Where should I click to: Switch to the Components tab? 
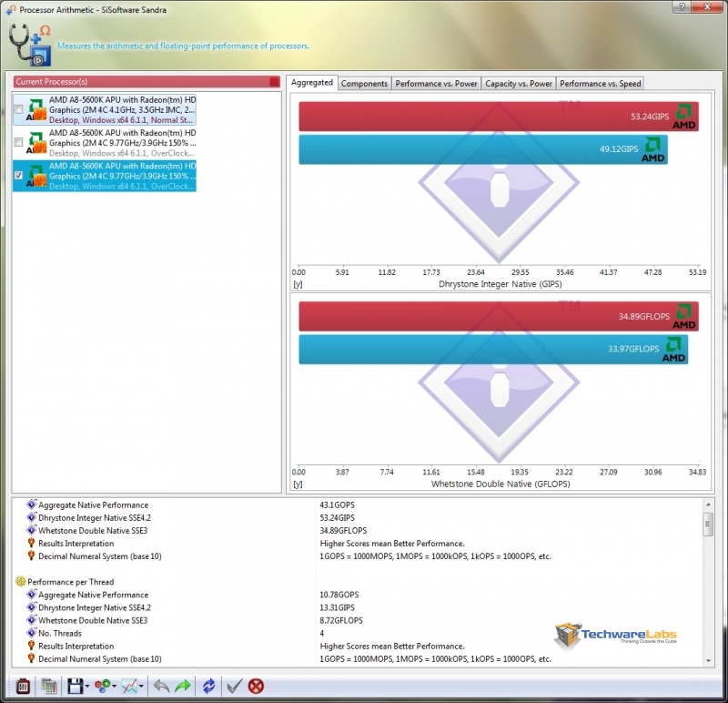click(365, 84)
